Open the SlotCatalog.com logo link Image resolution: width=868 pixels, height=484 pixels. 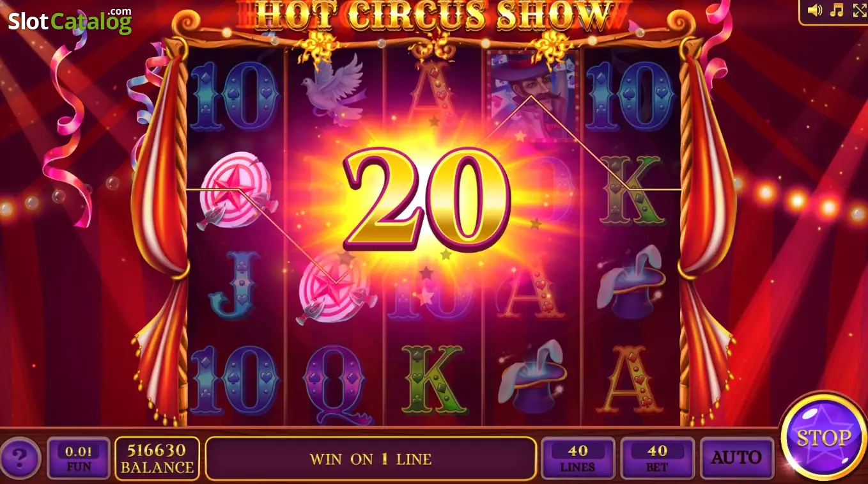point(70,21)
